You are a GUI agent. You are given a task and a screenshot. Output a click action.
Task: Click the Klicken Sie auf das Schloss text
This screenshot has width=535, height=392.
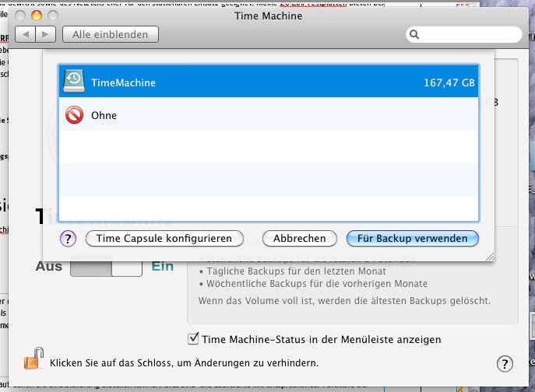pyautogui.click(x=185, y=363)
